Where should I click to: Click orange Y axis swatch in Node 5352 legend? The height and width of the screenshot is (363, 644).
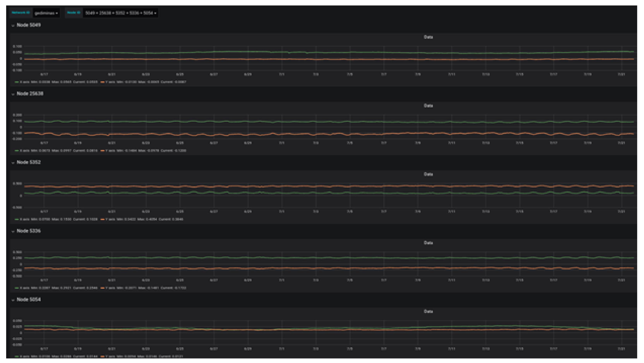click(x=102, y=219)
